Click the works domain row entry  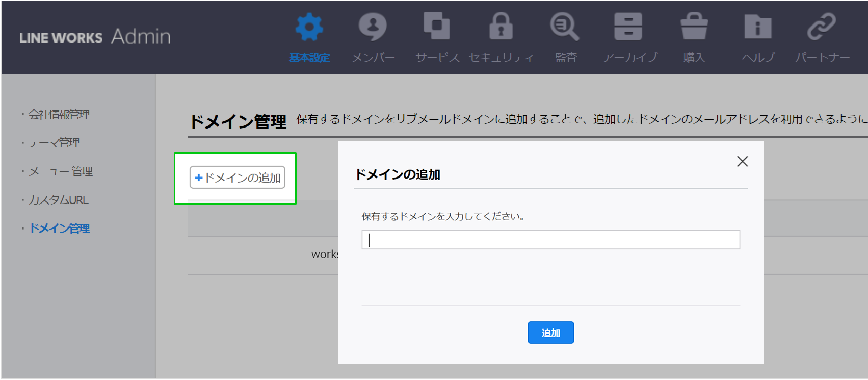324,254
